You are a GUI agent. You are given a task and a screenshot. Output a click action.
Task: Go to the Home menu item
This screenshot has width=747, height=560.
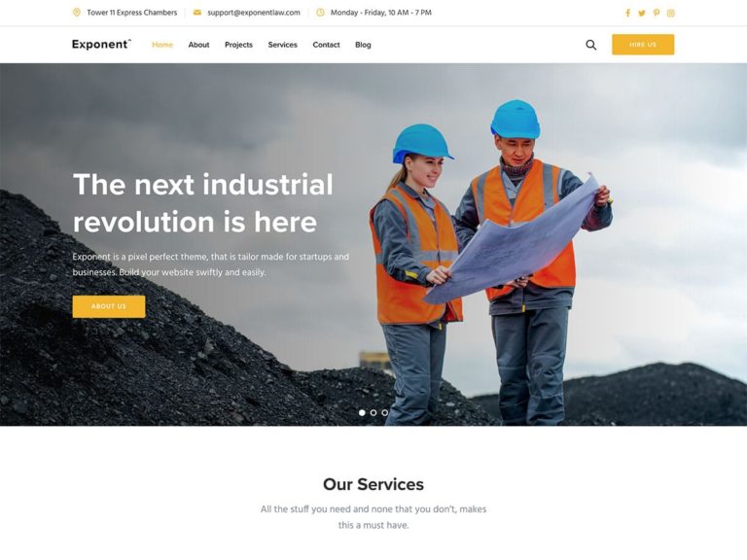coord(162,45)
